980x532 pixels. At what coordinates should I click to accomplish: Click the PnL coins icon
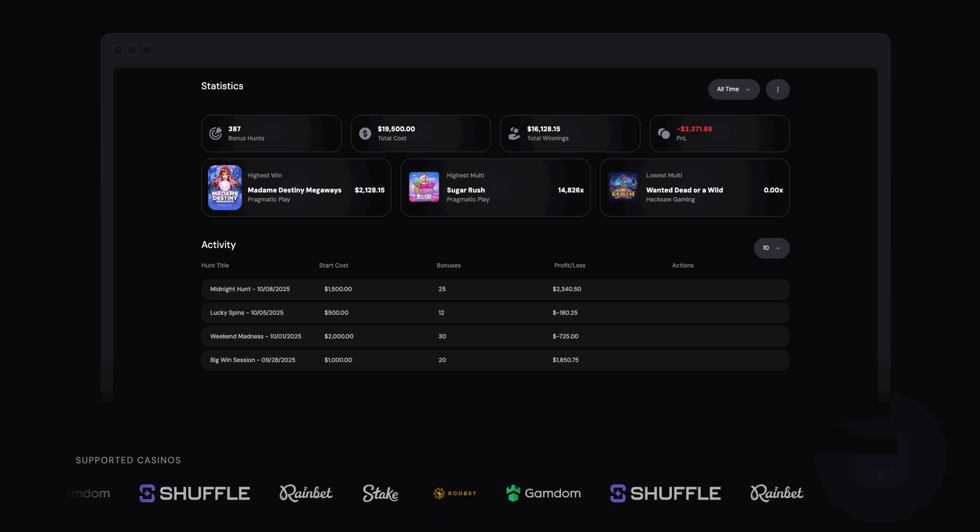tap(664, 133)
